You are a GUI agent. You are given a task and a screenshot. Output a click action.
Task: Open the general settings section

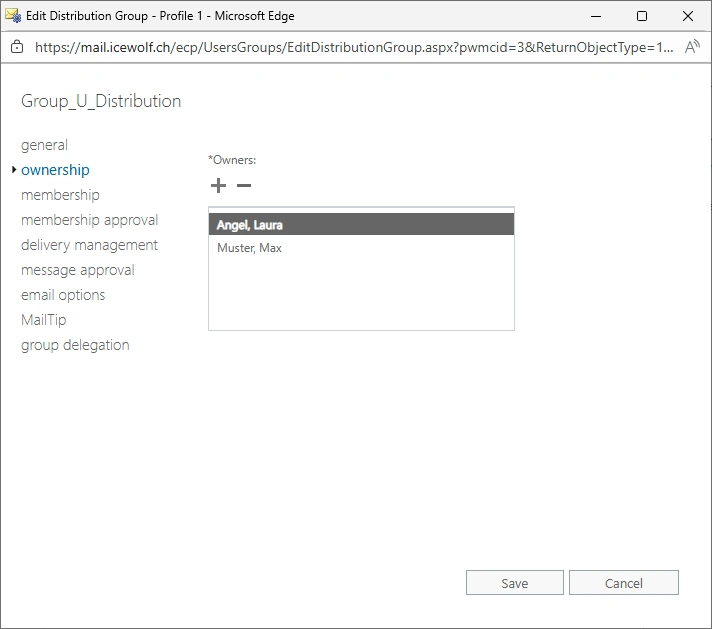pos(44,145)
